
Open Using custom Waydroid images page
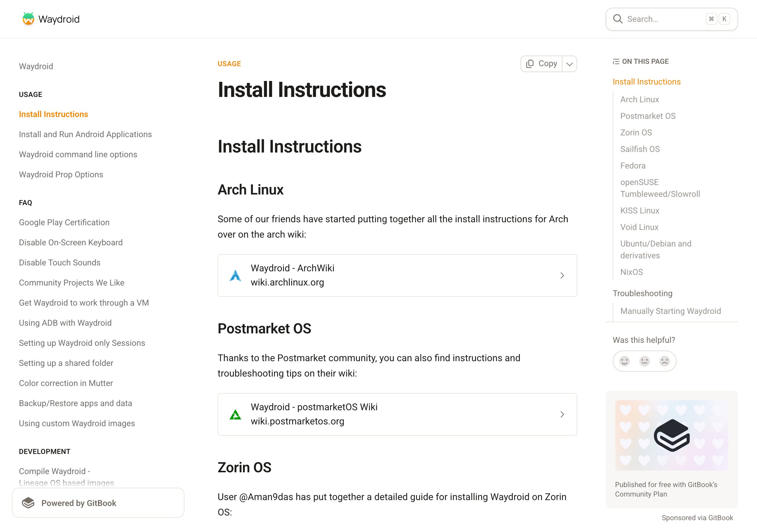pyautogui.click(x=77, y=424)
